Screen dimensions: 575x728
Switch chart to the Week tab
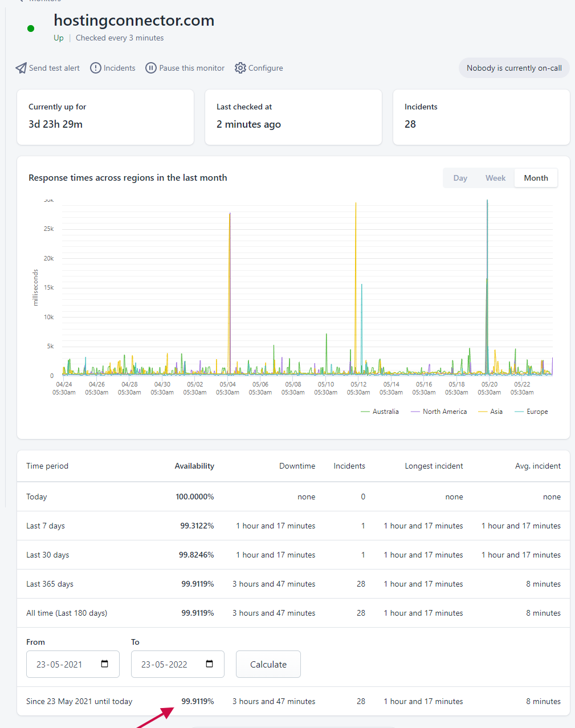point(496,178)
